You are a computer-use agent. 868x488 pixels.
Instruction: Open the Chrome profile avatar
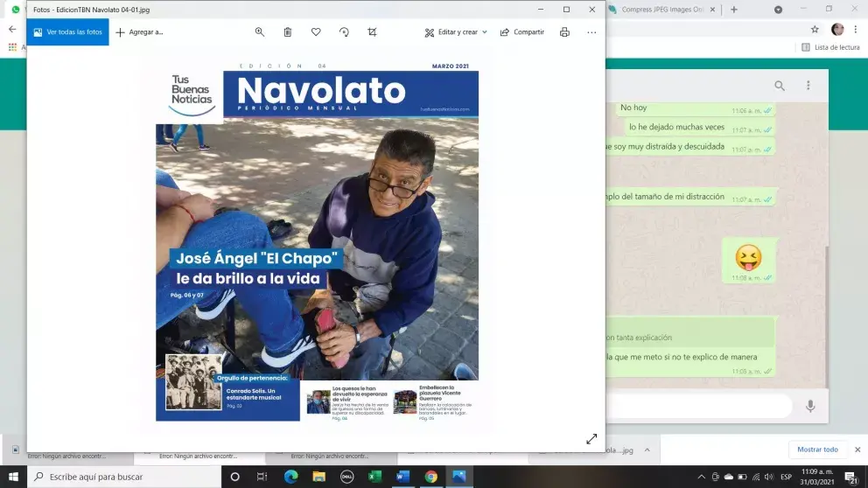[837, 30]
